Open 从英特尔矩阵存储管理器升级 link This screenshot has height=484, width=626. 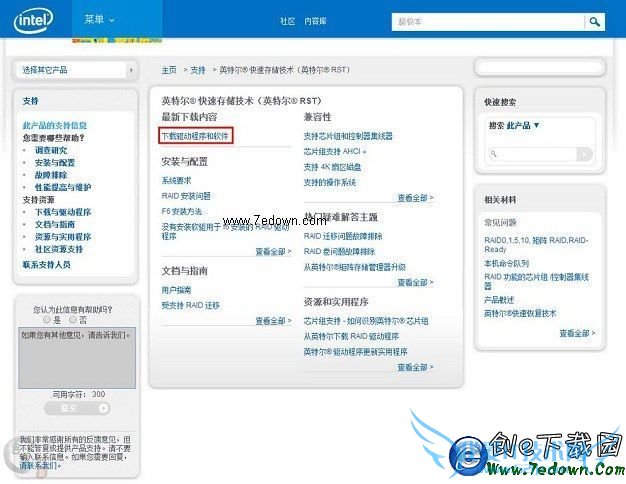tap(355, 267)
